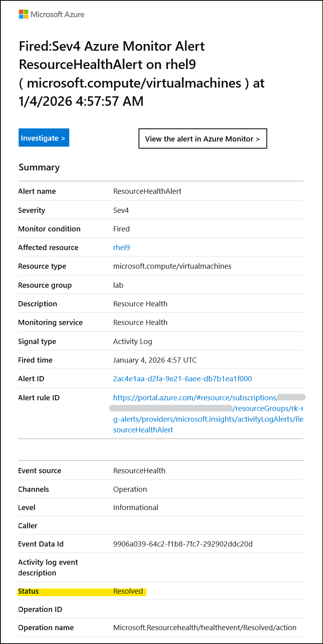Click the email title heading text

point(142,74)
